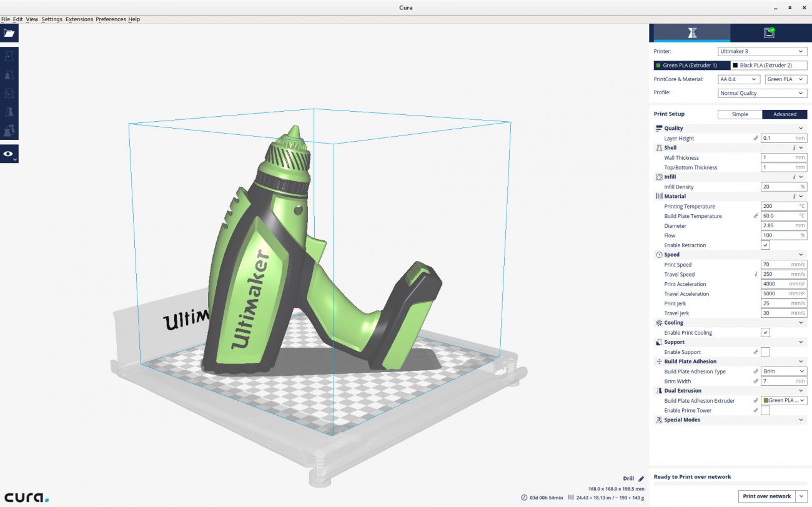The image size is (812, 507).
Task: Switch Print Setup to Advanced mode
Action: pyautogui.click(x=785, y=114)
